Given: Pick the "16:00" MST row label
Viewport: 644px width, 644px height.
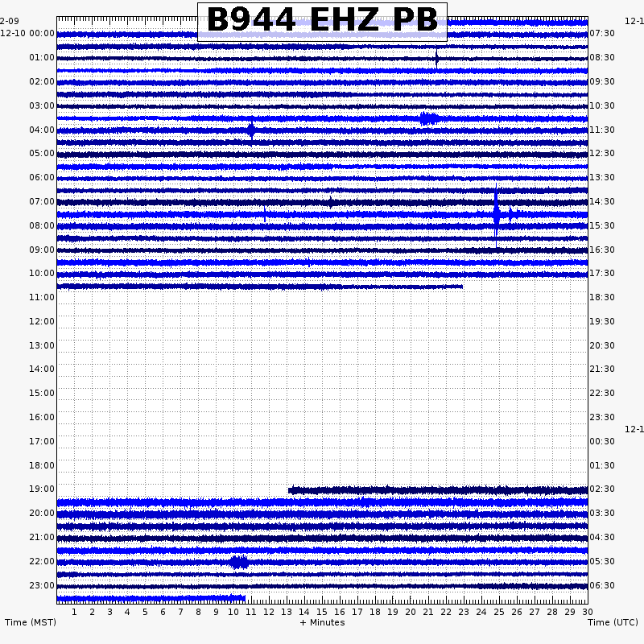Looking at the screenshot, I should [42, 417].
